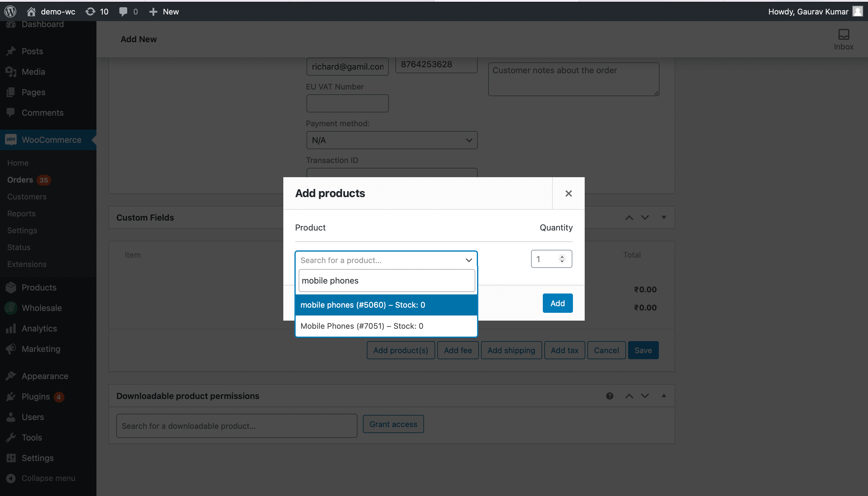
Task: Click the WordPress logo icon
Action: pyautogui.click(x=10, y=11)
